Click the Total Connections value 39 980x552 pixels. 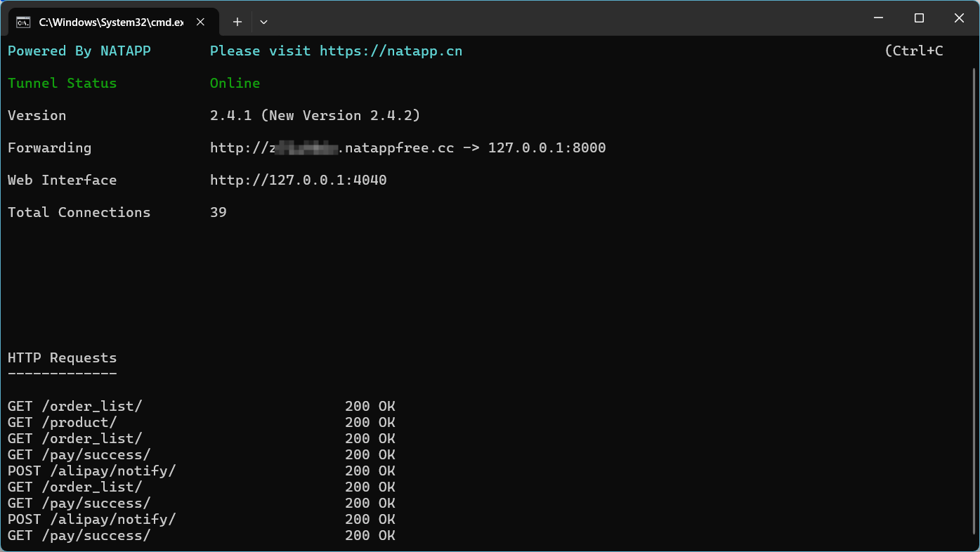click(x=218, y=212)
